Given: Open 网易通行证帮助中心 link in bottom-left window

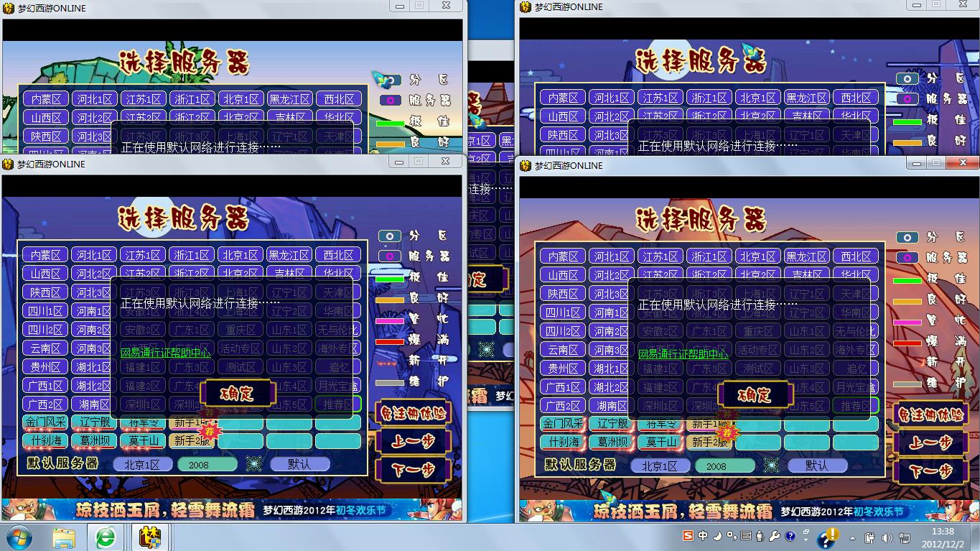Looking at the screenshot, I should point(166,353).
